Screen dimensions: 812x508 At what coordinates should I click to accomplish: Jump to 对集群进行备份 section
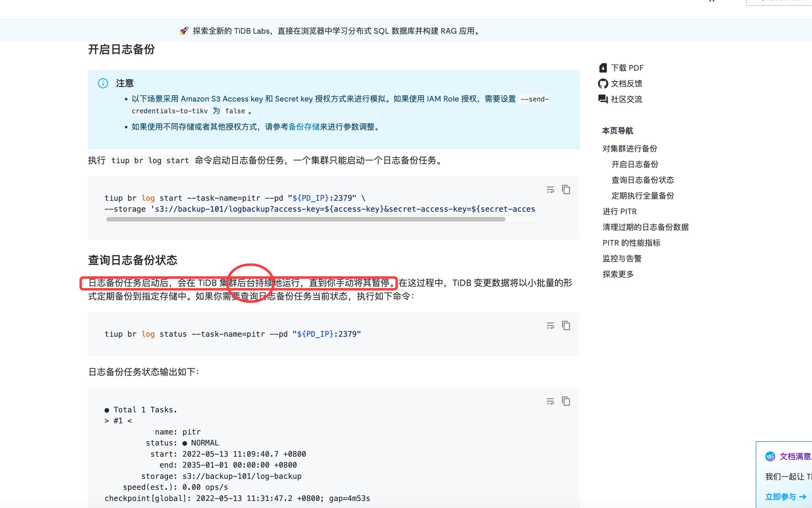(629, 149)
